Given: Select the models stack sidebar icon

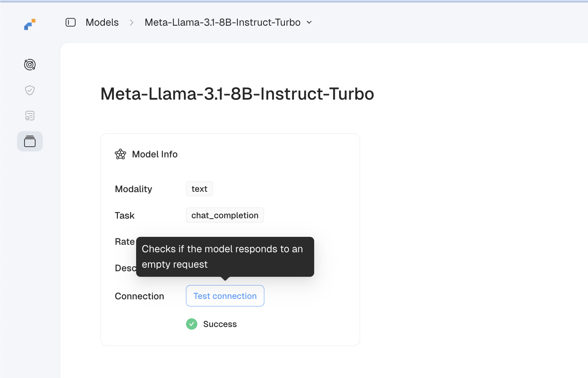Looking at the screenshot, I should (30, 141).
